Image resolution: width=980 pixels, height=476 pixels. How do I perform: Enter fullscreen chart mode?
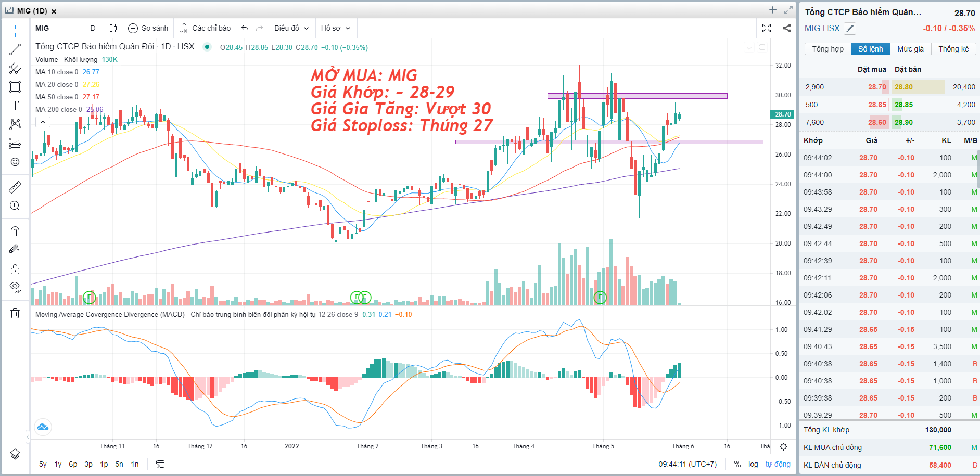(767, 28)
